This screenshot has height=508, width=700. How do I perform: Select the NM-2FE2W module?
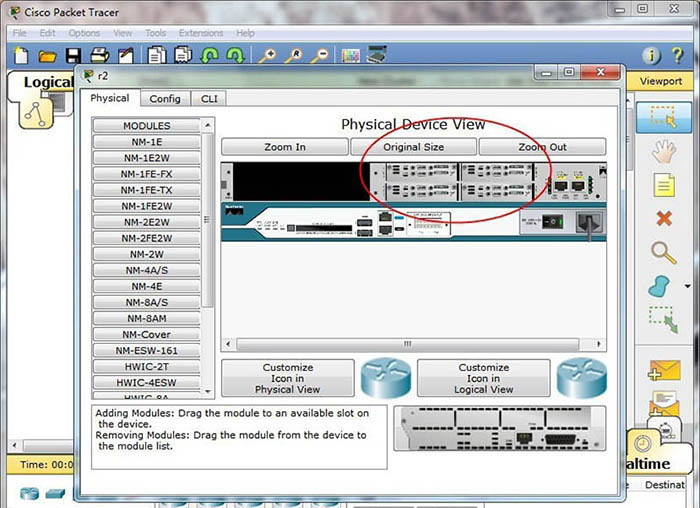[x=146, y=238]
